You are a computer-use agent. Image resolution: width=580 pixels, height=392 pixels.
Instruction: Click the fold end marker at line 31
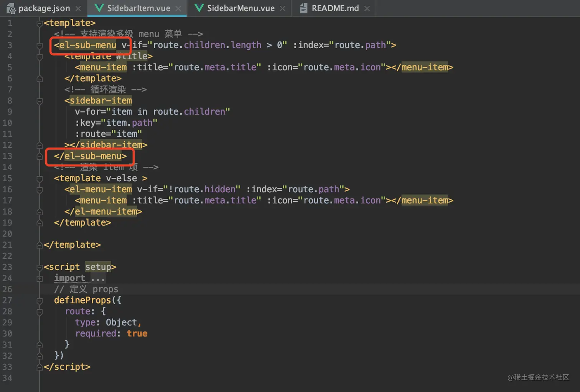click(x=40, y=345)
